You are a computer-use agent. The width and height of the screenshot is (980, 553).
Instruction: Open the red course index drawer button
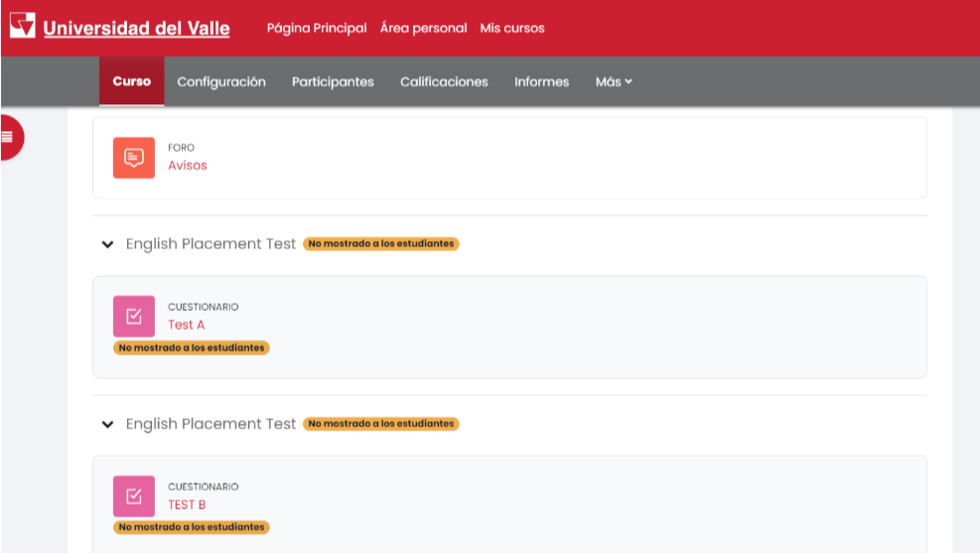click(9, 137)
